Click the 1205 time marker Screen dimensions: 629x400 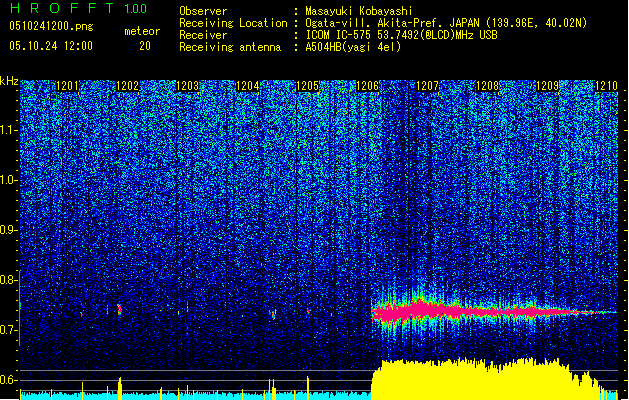pyautogui.click(x=307, y=86)
